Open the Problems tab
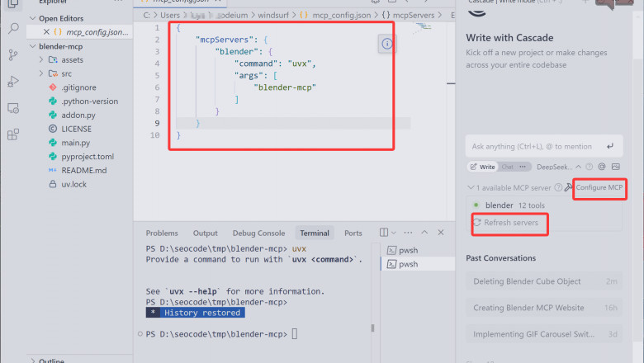This screenshot has width=644, height=363. pos(162,233)
